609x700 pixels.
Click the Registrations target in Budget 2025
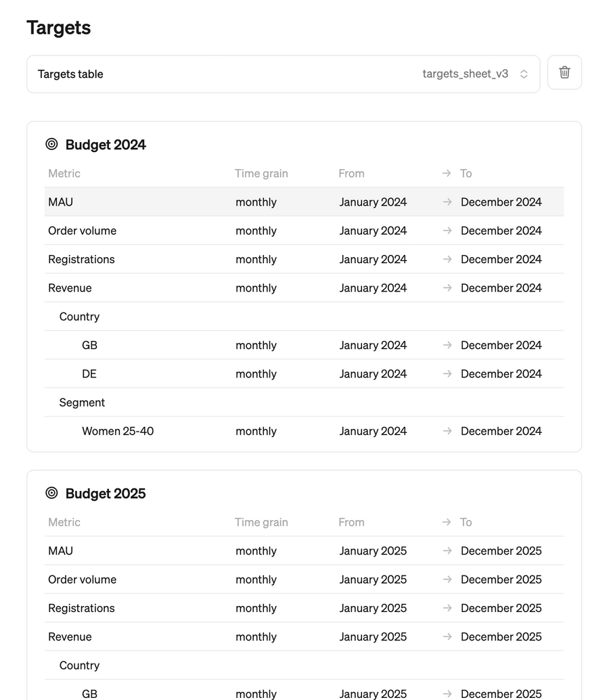[x=81, y=608]
